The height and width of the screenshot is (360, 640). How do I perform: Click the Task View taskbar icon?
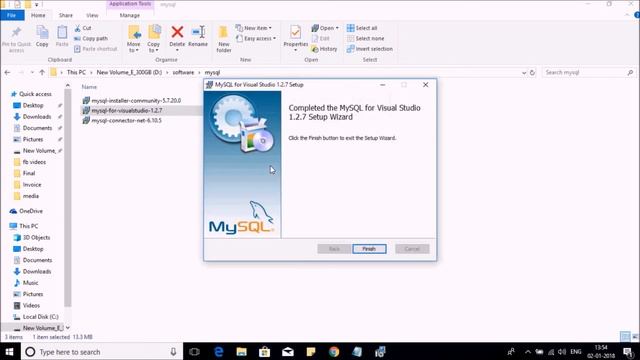pos(195,351)
